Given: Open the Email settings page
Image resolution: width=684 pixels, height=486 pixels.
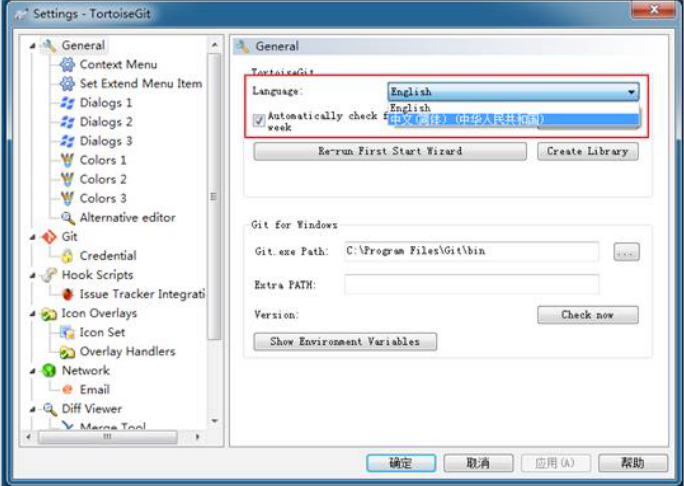Looking at the screenshot, I should click(95, 390).
